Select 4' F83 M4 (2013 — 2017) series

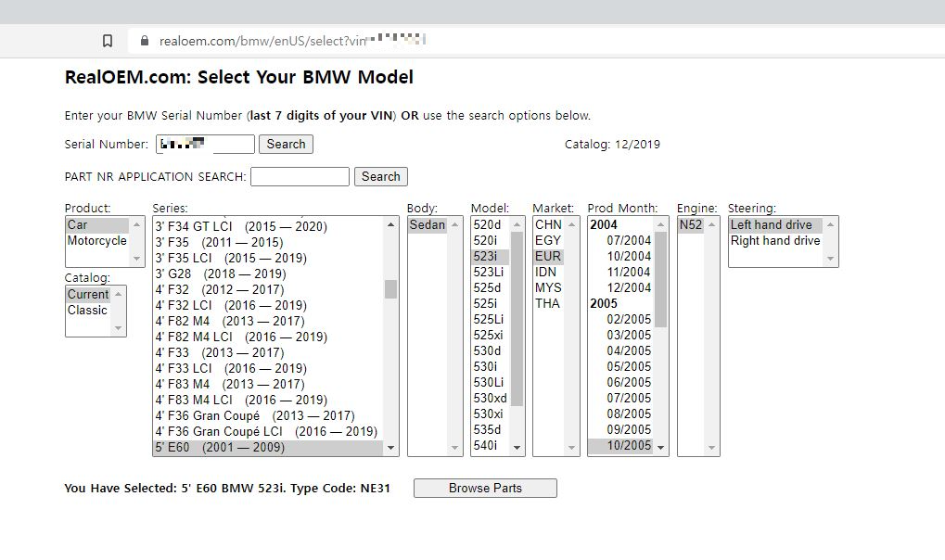point(268,384)
